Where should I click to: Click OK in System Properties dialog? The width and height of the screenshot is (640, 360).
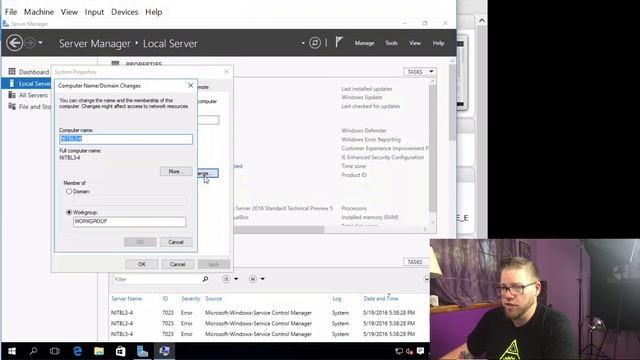[x=142, y=264]
